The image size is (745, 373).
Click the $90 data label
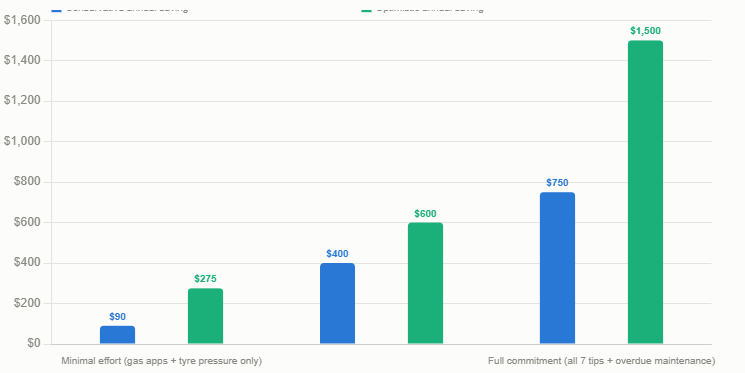pyautogui.click(x=117, y=317)
